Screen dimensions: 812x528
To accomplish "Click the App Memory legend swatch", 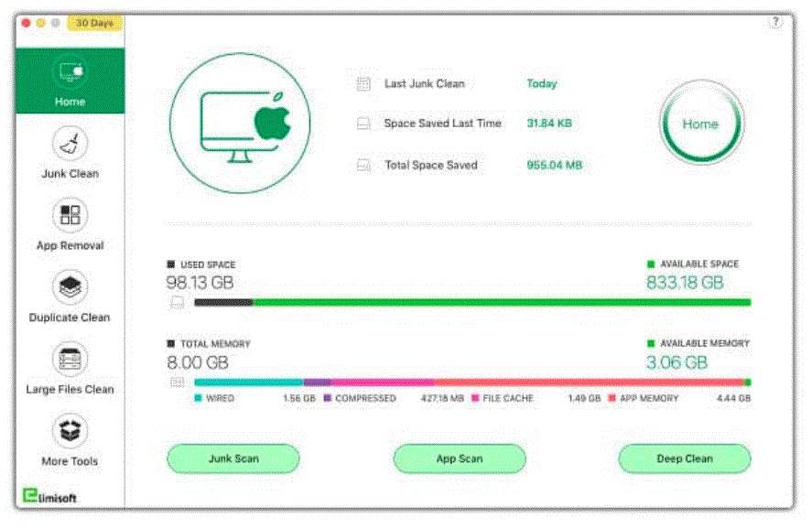I will click(612, 398).
